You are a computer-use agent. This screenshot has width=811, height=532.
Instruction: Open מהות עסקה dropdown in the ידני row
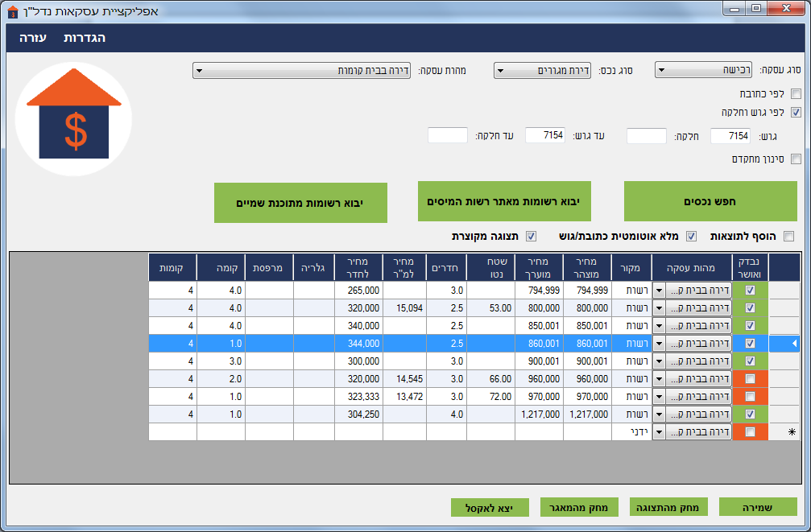pyautogui.click(x=659, y=431)
